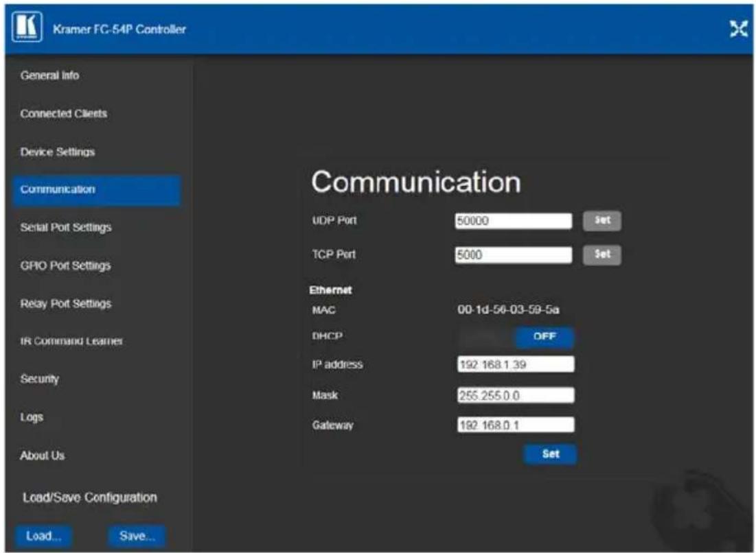Click the IP address label
This screenshot has width=756, height=553.
pyautogui.click(x=338, y=364)
